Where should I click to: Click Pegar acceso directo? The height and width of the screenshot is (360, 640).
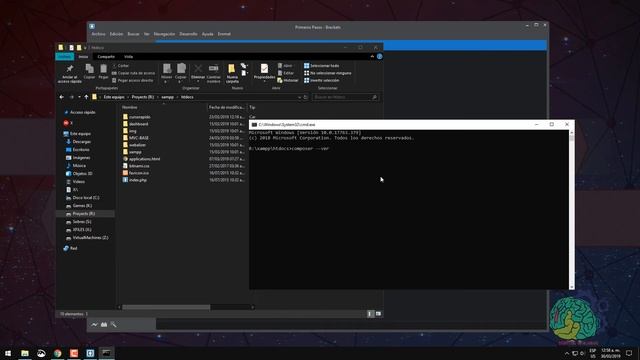(133, 80)
